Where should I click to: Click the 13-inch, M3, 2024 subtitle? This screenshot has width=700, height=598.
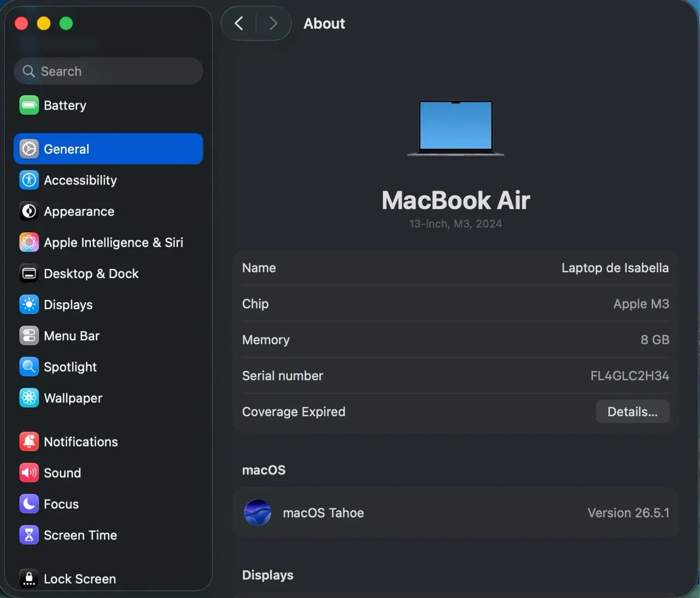456,224
